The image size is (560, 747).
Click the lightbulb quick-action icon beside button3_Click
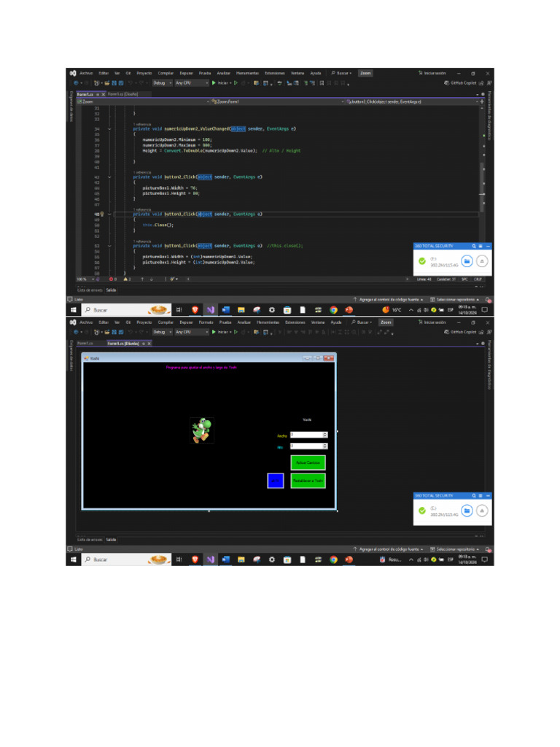[x=102, y=214]
